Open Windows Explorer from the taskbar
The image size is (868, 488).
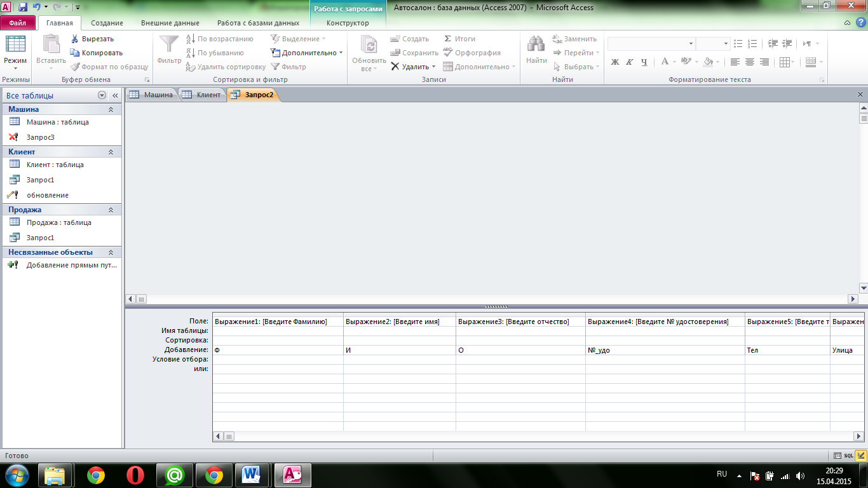click(55, 475)
